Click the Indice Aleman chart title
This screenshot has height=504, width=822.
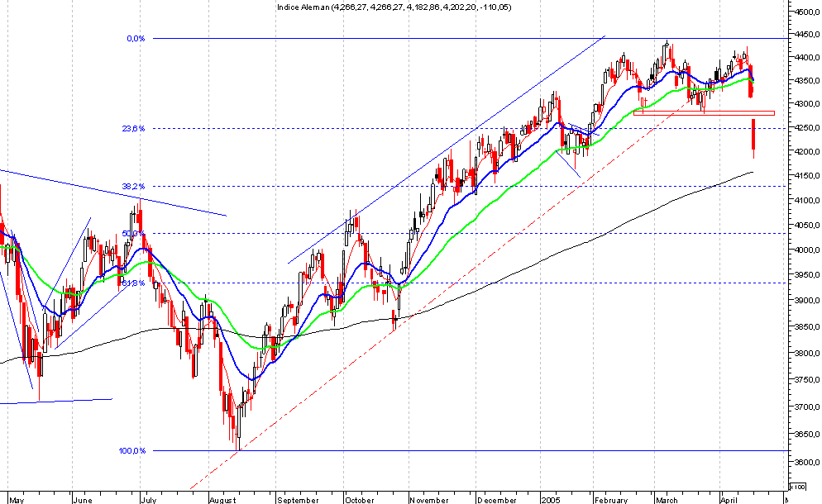pyautogui.click(x=394, y=7)
